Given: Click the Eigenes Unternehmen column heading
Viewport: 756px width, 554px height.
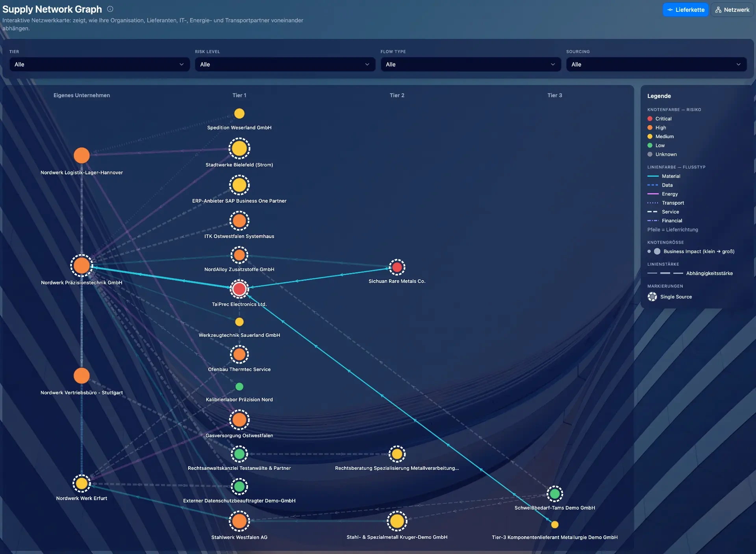Looking at the screenshot, I should [x=82, y=95].
